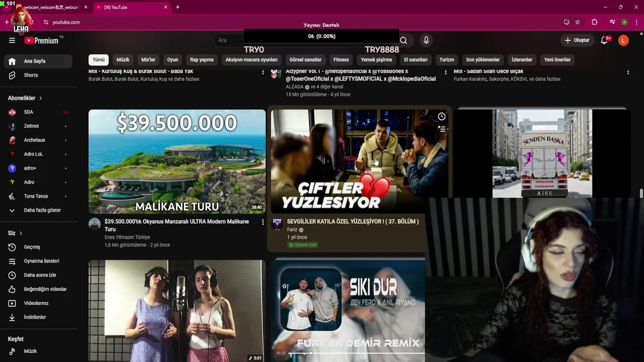Open the Çiftler Yüzleşiyor video thumbnail
Image resolution: width=644 pixels, height=362 pixels.
click(x=359, y=161)
